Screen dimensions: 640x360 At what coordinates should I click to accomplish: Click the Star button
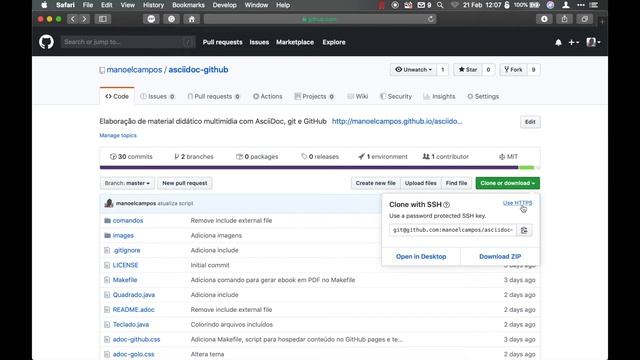pyautogui.click(x=468, y=70)
